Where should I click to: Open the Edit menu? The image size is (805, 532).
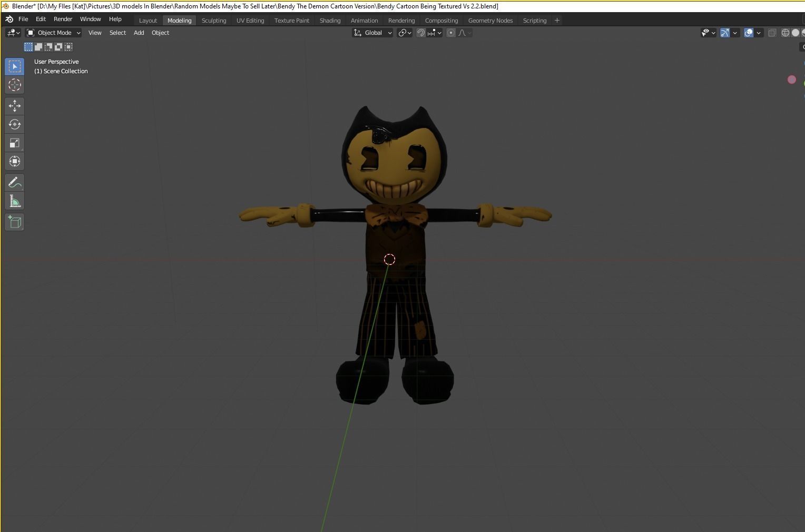tap(41, 19)
